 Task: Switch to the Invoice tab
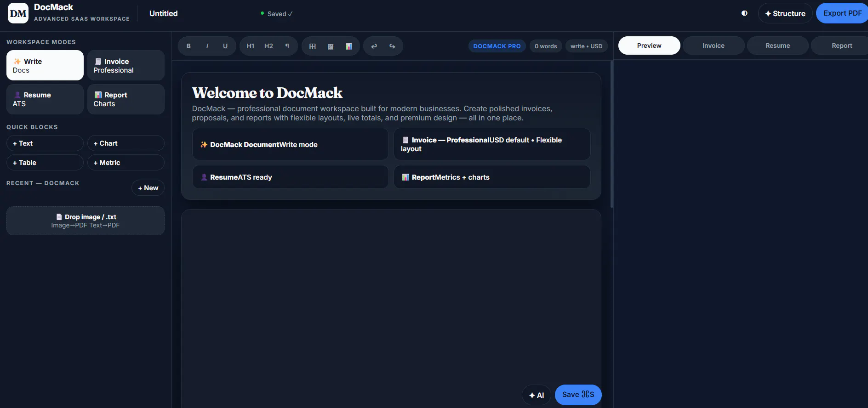coord(714,45)
